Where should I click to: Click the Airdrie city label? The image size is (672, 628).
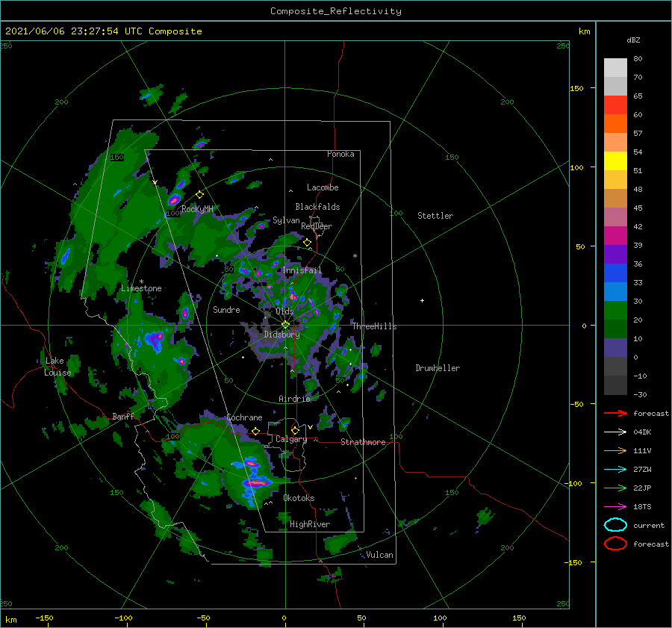point(294,399)
